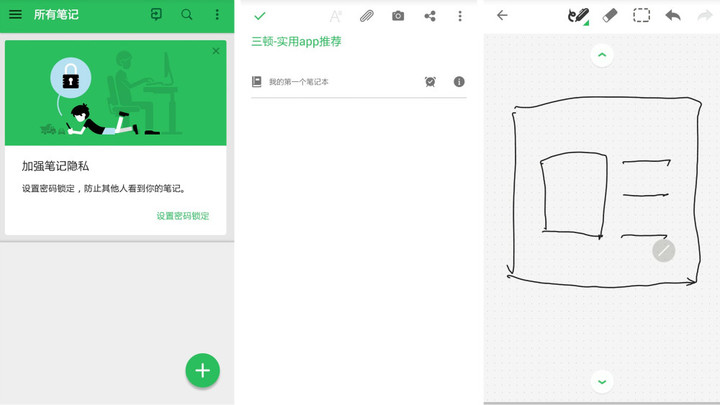Attach a file with the paperclip icon

click(x=366, y=17)
